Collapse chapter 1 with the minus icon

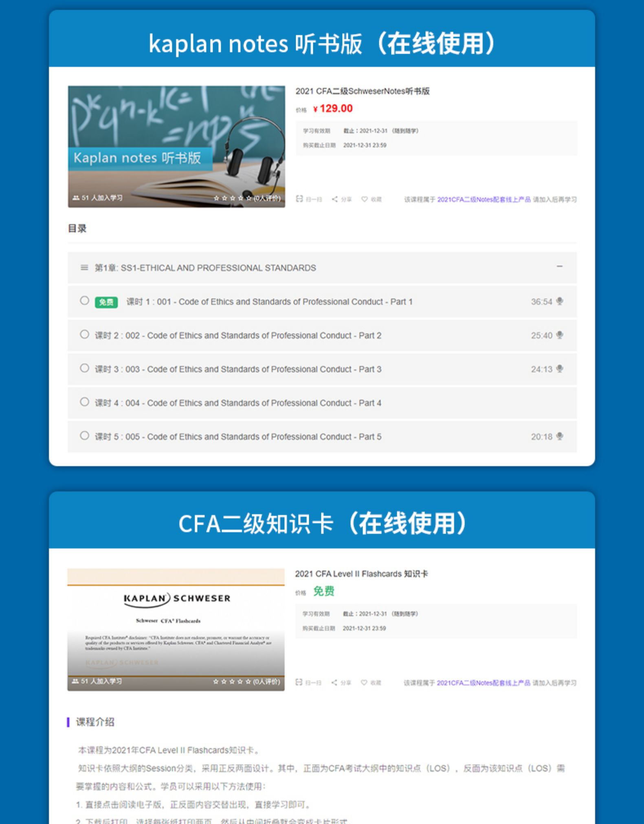pyautogui.click(x=560, y=266)
